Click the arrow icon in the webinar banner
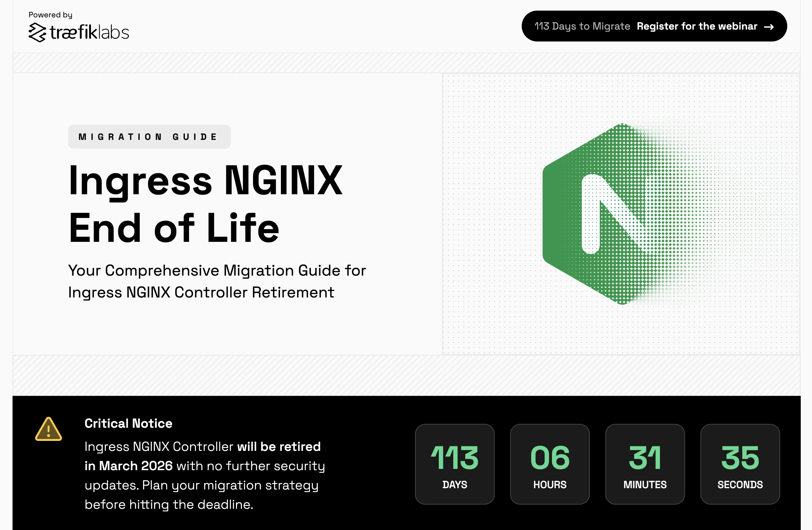The height and width of the screenshot is (530, 812). (x=769, y=27)
